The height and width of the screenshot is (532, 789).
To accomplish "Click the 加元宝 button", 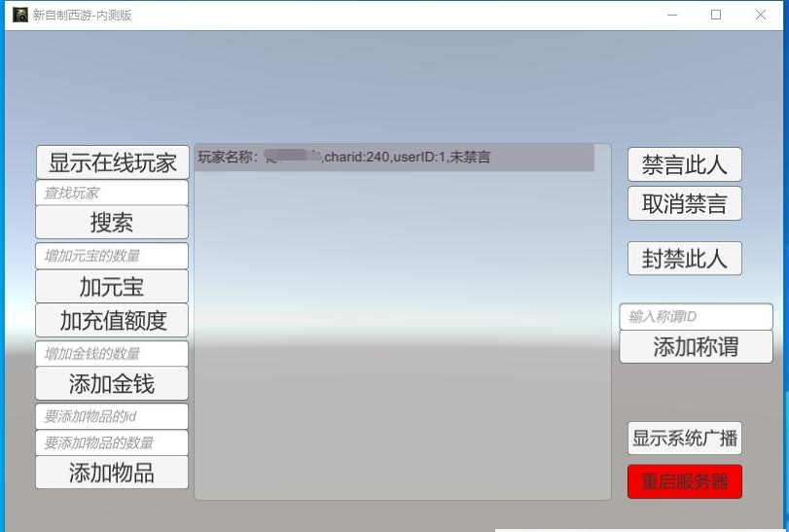I will (x=112, y=287).
